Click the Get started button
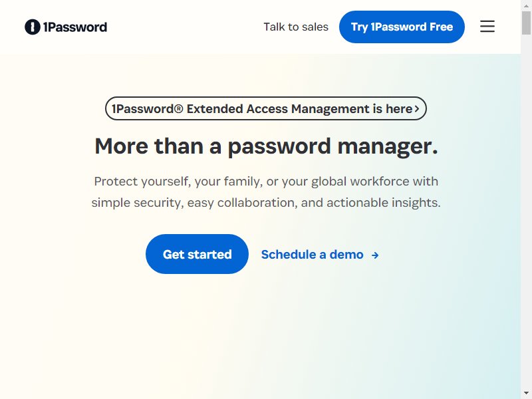Screen dimensions: 532x399 tap(197, 254)
